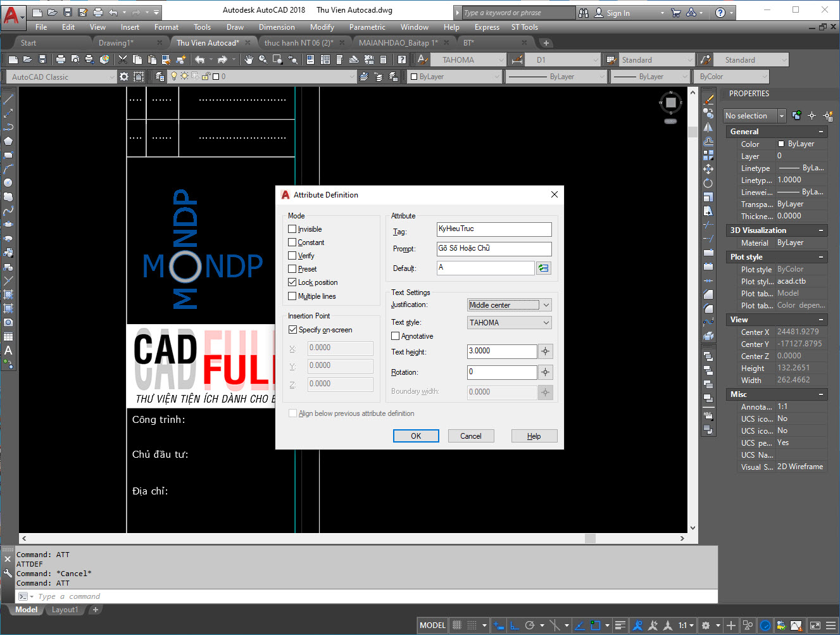Enable the Preset mode checkbox

coord(292,269)
